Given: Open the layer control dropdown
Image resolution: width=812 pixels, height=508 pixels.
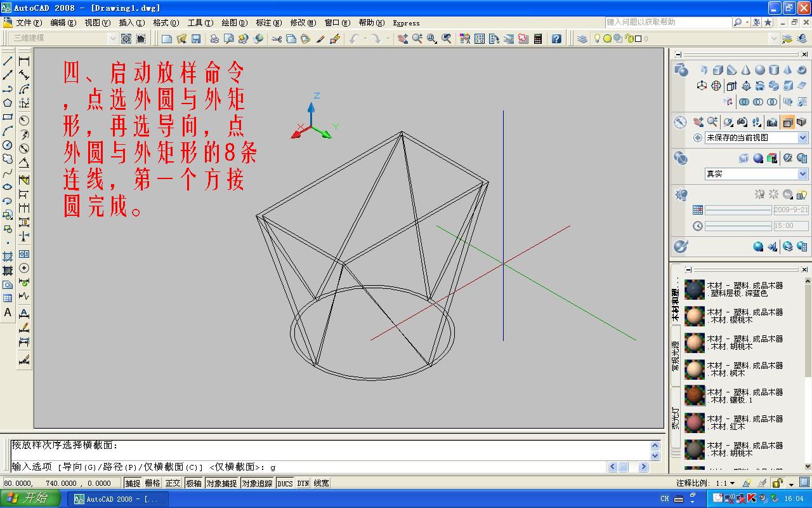Looking at the screenshot, I should [x=773, y=39].
